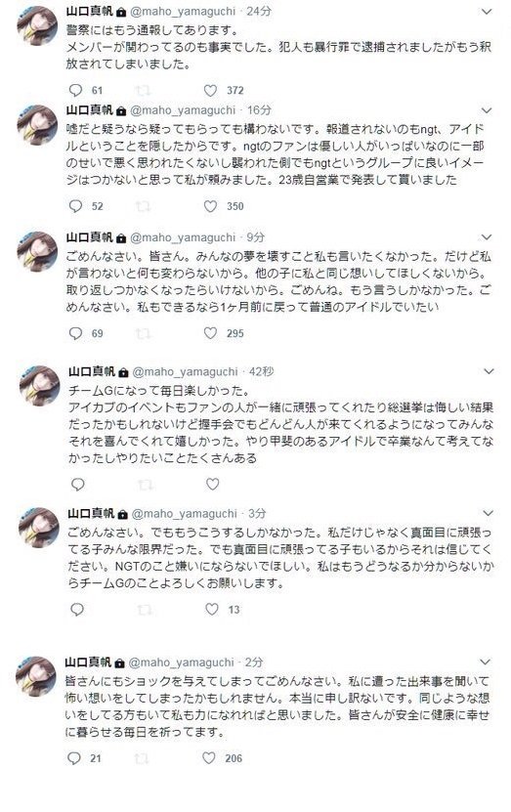The height and width of the screenshot is (812, 511).
Task: Like the tweet posted 42秒 ago
Action: click(x=213, y=485)
